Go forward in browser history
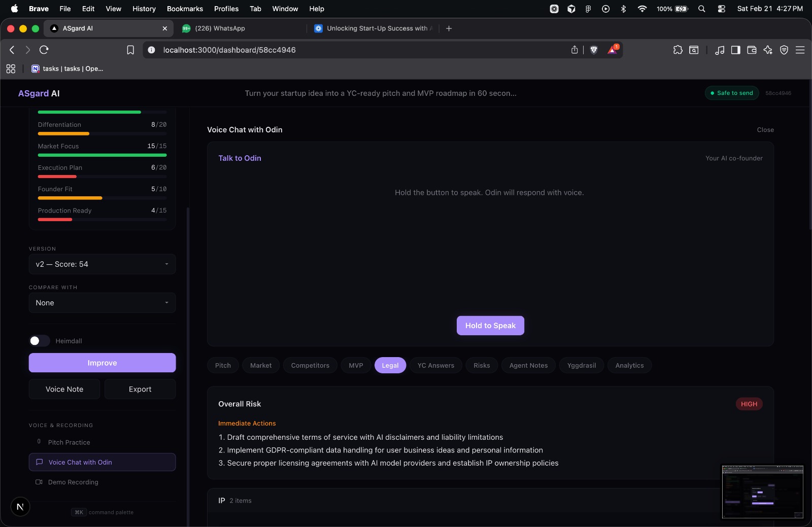The image size is (812, 527). tap(28, 50)
